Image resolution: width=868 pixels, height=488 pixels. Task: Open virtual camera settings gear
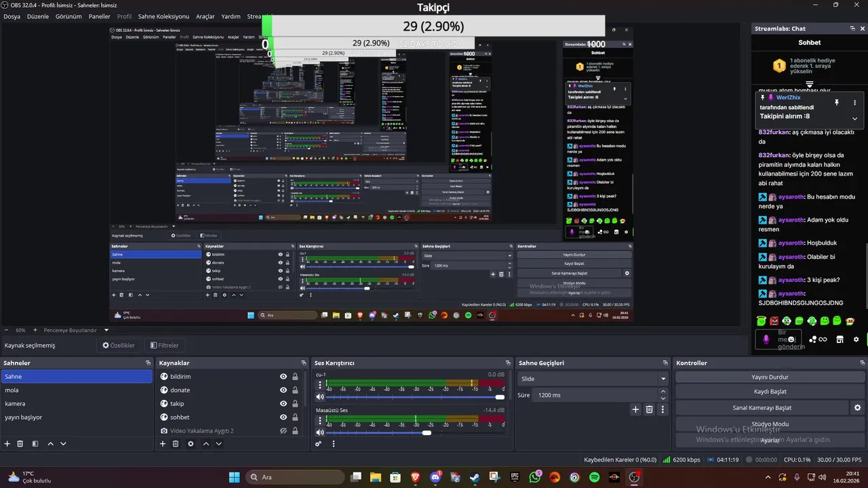pos(857,408)
